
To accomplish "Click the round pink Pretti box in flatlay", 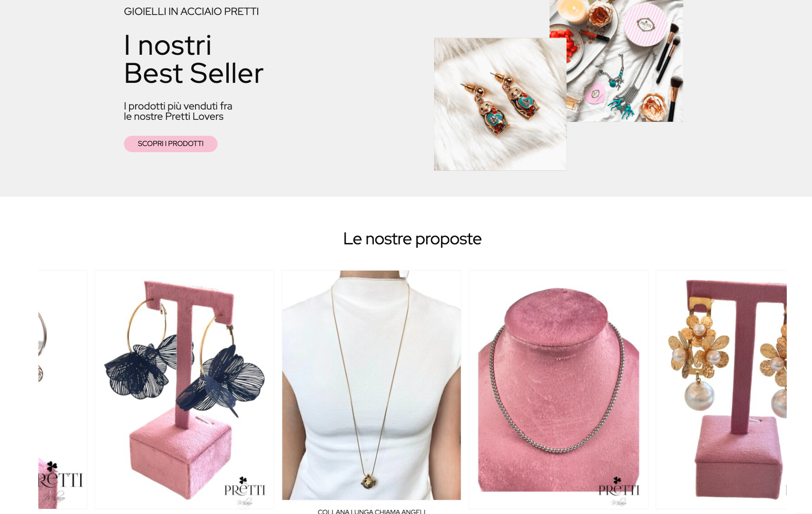I will (646, 25).
